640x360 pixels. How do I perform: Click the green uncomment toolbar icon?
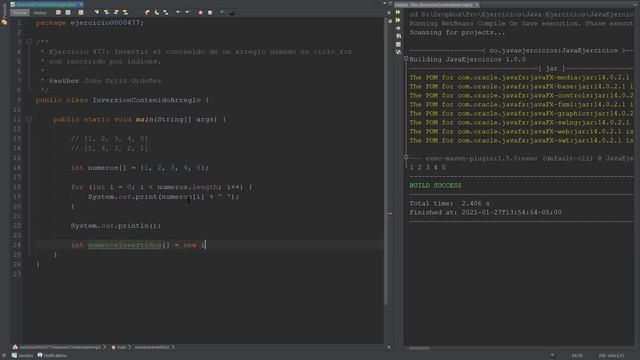222,13
